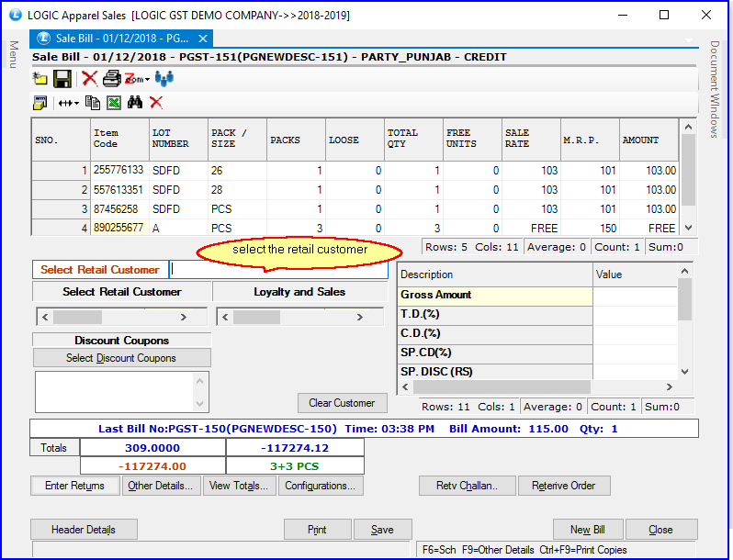
Task: Select item code 255776133 cell
Action: coord(119,171)
